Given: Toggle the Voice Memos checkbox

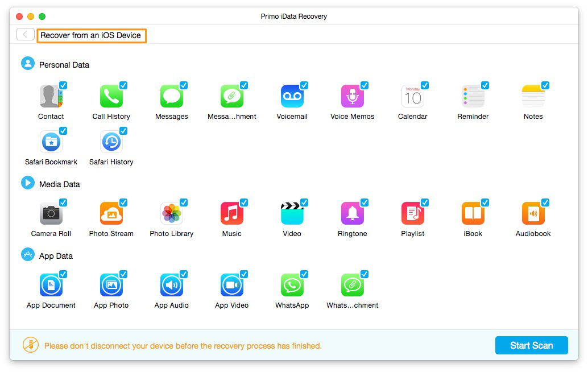Looking at the screenshot, I should 365,85.
